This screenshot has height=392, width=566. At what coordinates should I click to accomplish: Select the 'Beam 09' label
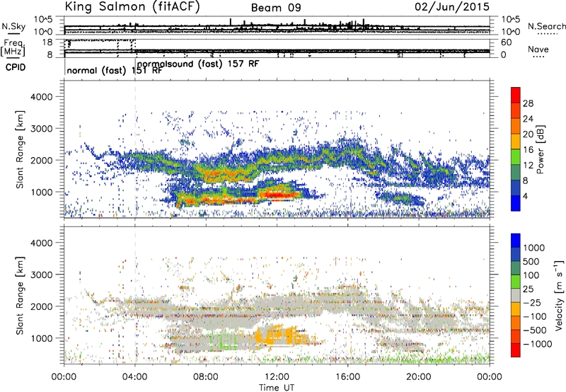coord(276,8)
